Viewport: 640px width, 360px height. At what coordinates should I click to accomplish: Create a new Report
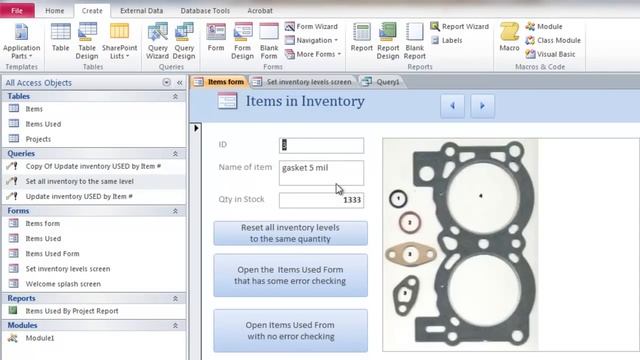(362, 38)
